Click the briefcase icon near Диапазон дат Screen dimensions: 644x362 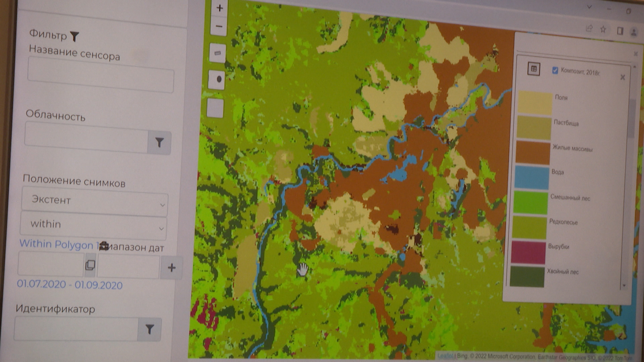[x=104, y=246]
